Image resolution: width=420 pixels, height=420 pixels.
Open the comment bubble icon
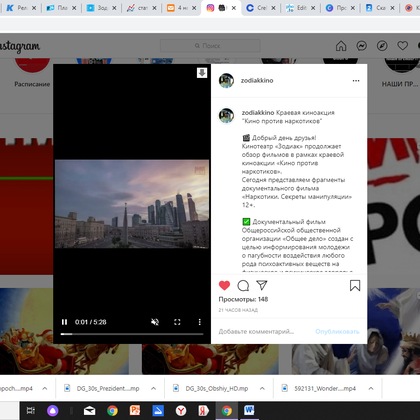point(243,285)
